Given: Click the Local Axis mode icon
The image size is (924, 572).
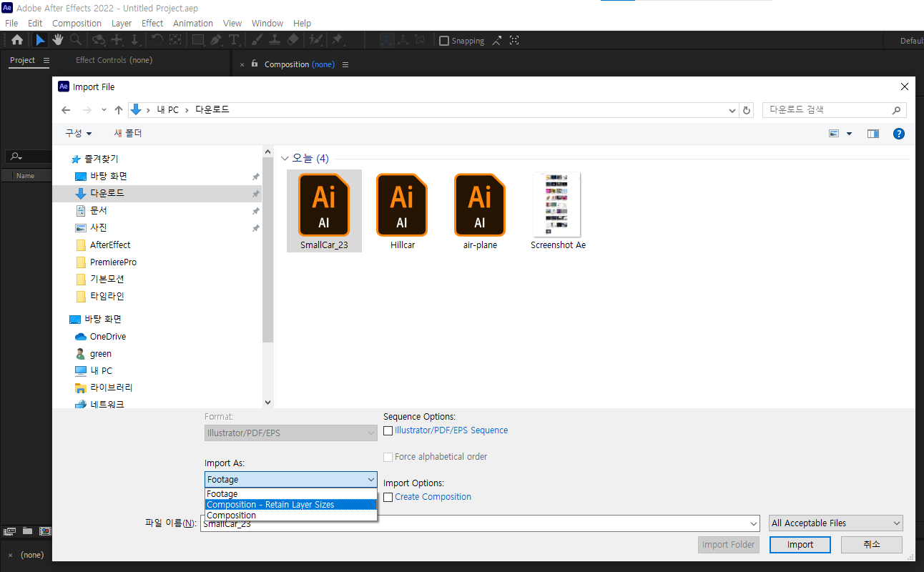Looking at the screenshot, I should (386, 41).
